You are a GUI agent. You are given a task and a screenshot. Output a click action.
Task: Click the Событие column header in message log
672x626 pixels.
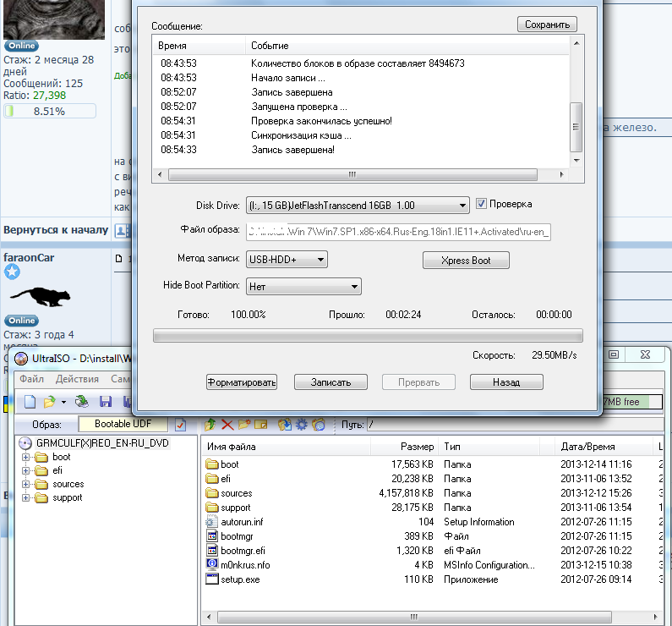[407, 46]
